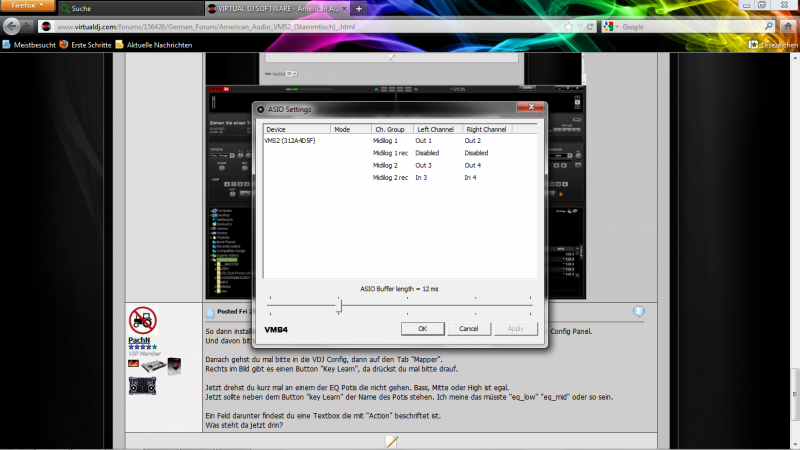Click the Out 3 left channel cell

click(423, 165)
